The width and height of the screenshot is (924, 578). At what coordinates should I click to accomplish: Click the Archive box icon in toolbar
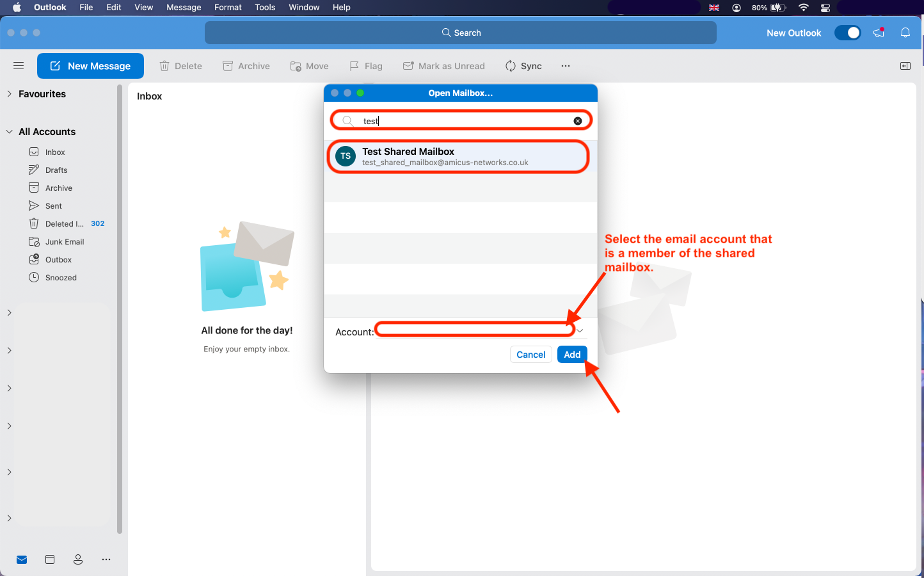pyautogui.click(x=228, y=66)
